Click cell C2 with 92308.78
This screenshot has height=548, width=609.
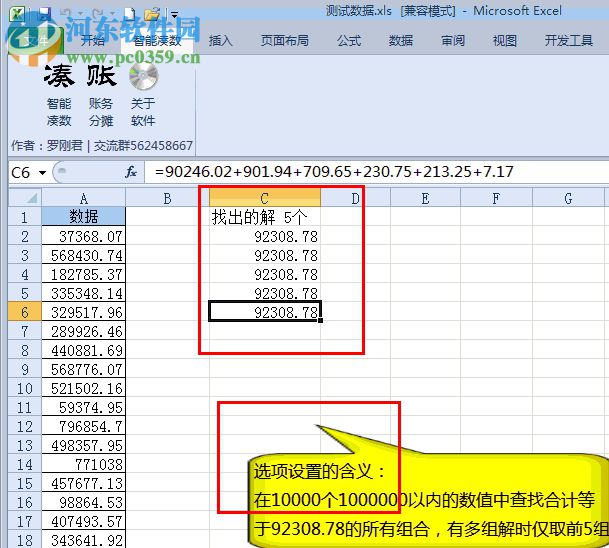pos(265,236)
